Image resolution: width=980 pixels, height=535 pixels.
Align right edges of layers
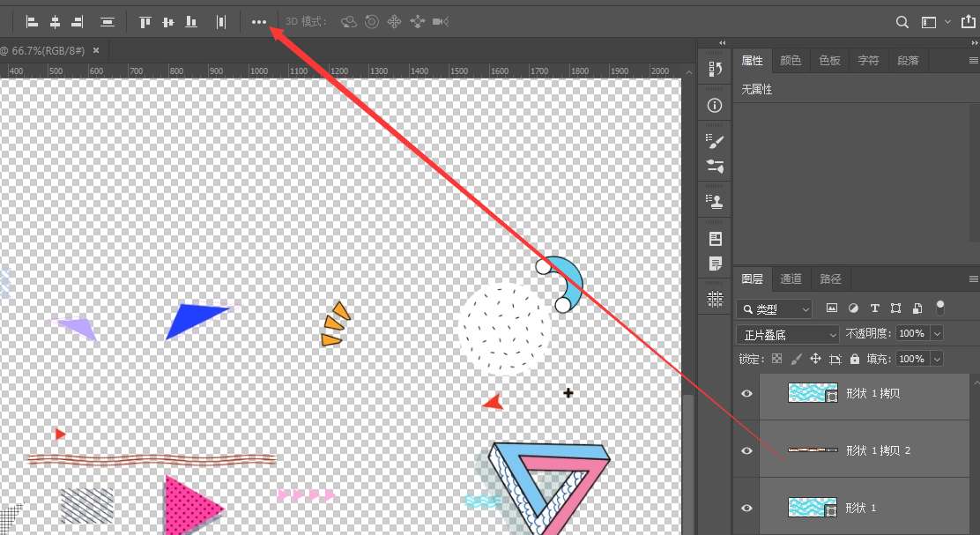[x=77, y=22]
